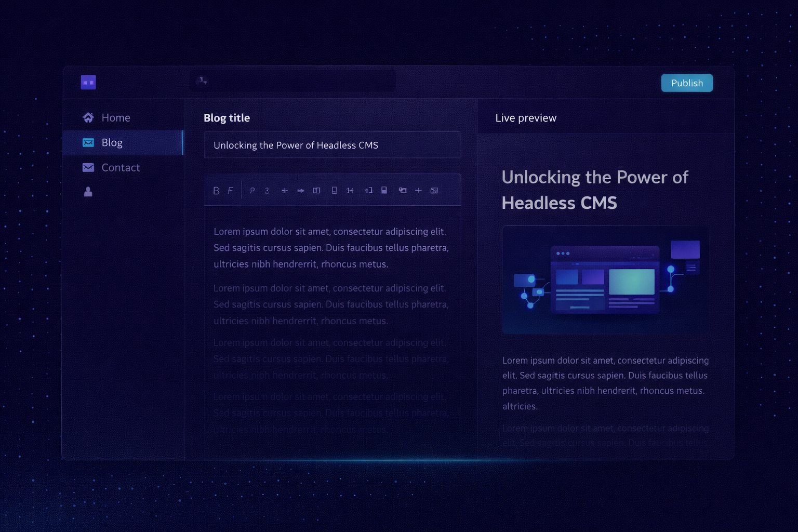This screenshot has height=532, width=798.
Task: Click the app logo in the top-left corner
Action: [88, 82]
